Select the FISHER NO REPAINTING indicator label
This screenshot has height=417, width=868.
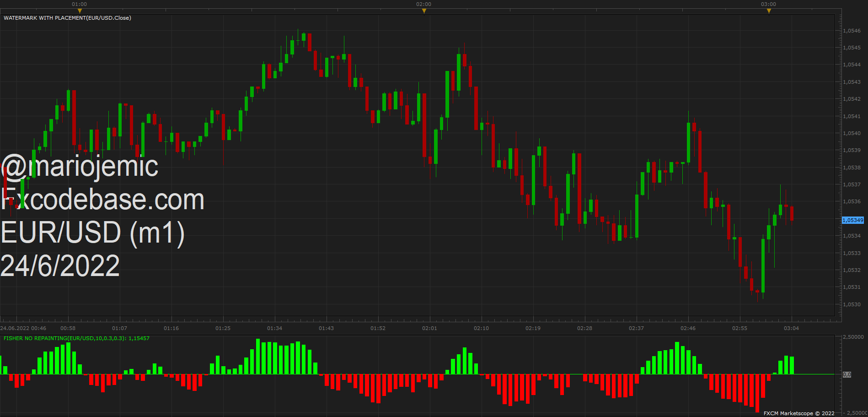(76, 338)
